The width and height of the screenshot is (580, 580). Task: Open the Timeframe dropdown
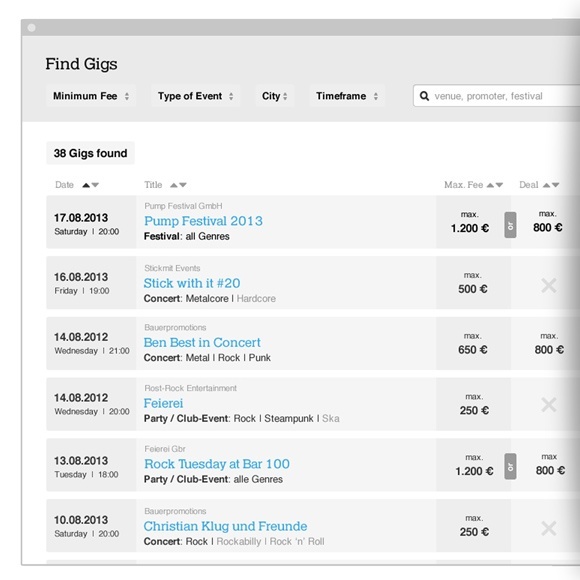[347, 96]
